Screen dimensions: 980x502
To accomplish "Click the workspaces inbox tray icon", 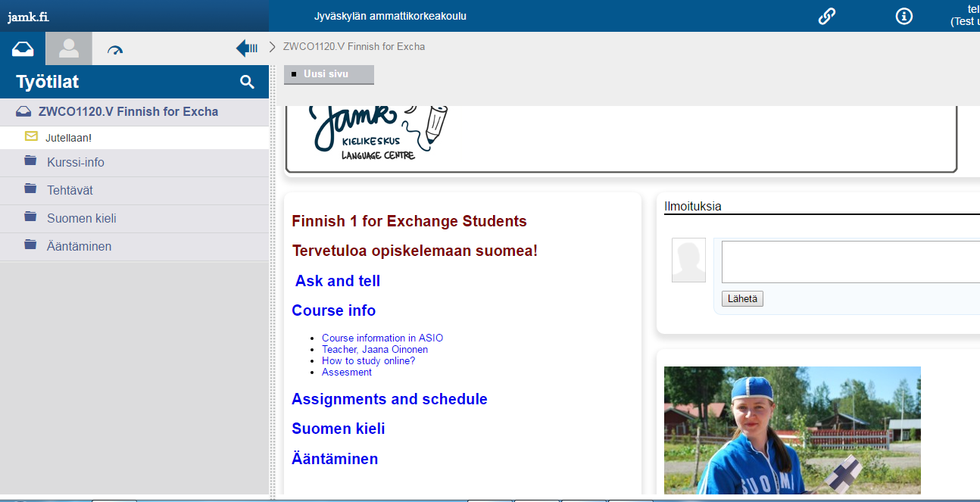I will (23, 49).
